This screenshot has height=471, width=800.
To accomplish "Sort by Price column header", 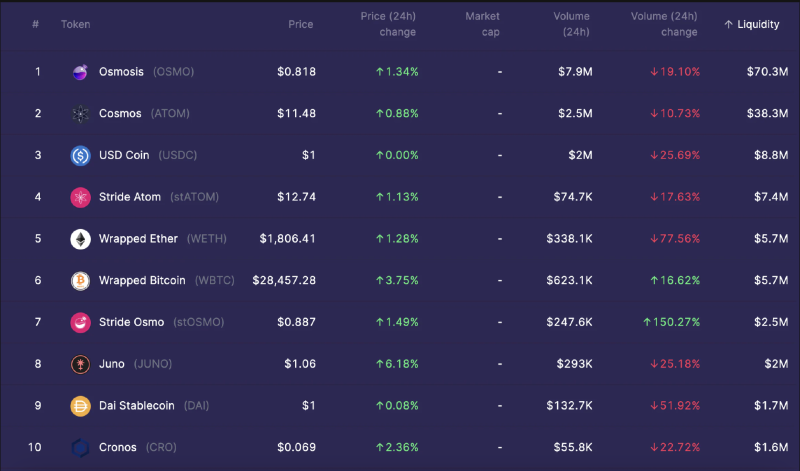I will [x=300, y=25].
